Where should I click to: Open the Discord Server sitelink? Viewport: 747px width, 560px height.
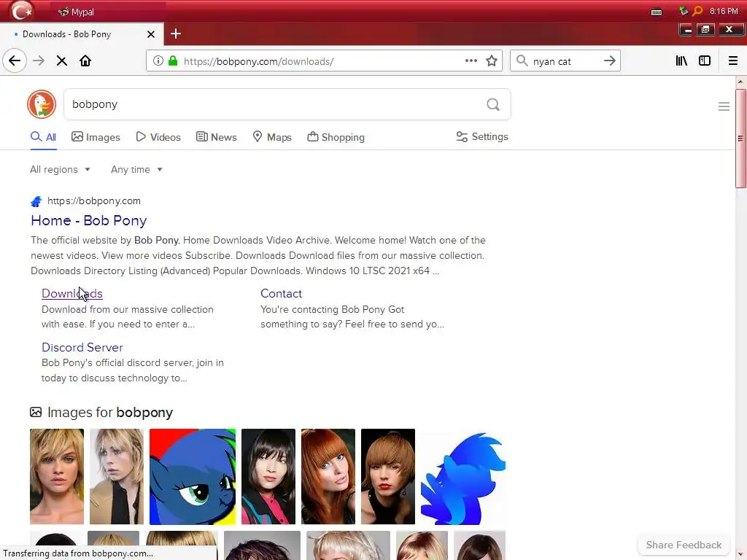[x=82, y=347]
